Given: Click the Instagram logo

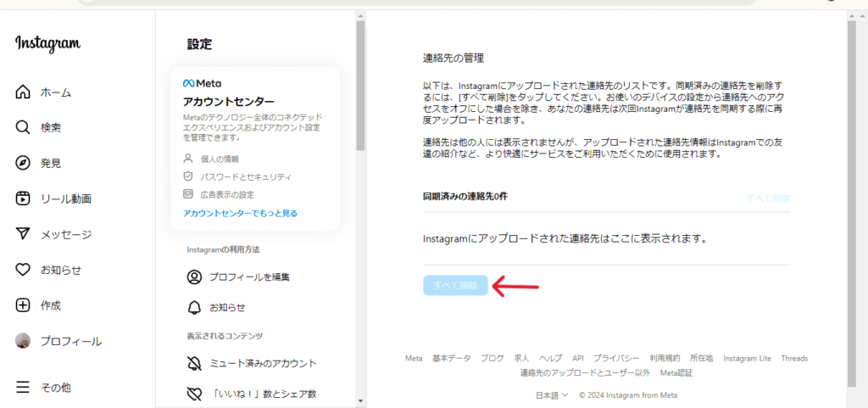Looking at the screenshot, I should pyautogui.click(x=47, y=44).
